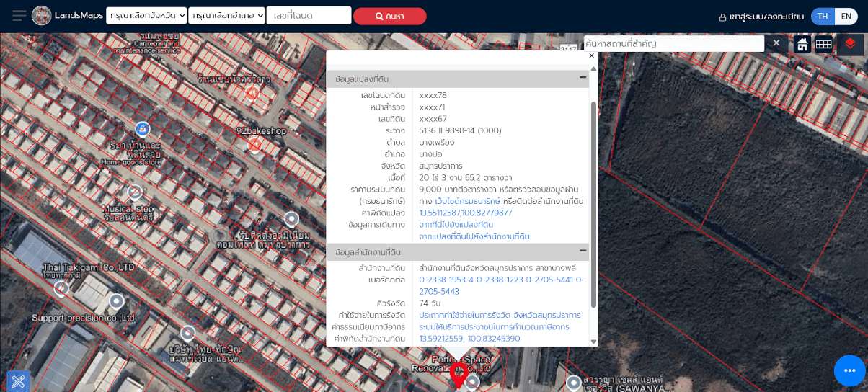This screenshot has width=868, height=392.
Task: Focus the landmark search field
Action: (674, 43)
